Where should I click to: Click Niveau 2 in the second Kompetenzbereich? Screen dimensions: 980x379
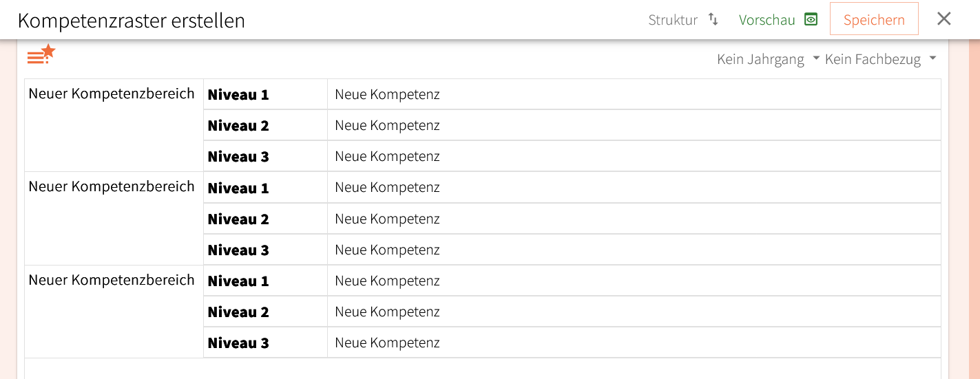tap(238, 219)
